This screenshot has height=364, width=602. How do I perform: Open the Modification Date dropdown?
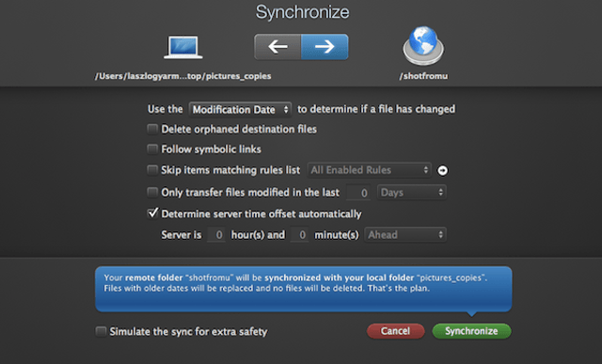point(240,109)
